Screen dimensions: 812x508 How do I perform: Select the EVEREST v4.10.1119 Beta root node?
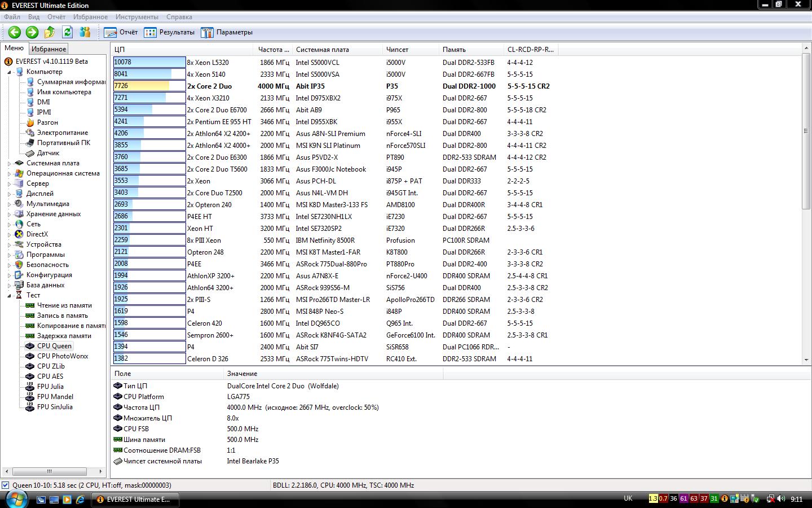click(52, 62)
